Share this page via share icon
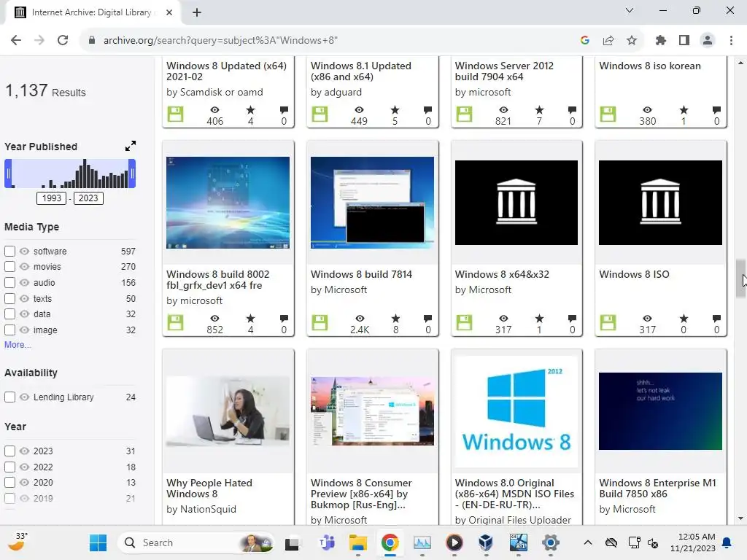The height and width of the screenshot is (560, 747). (608, 41)
